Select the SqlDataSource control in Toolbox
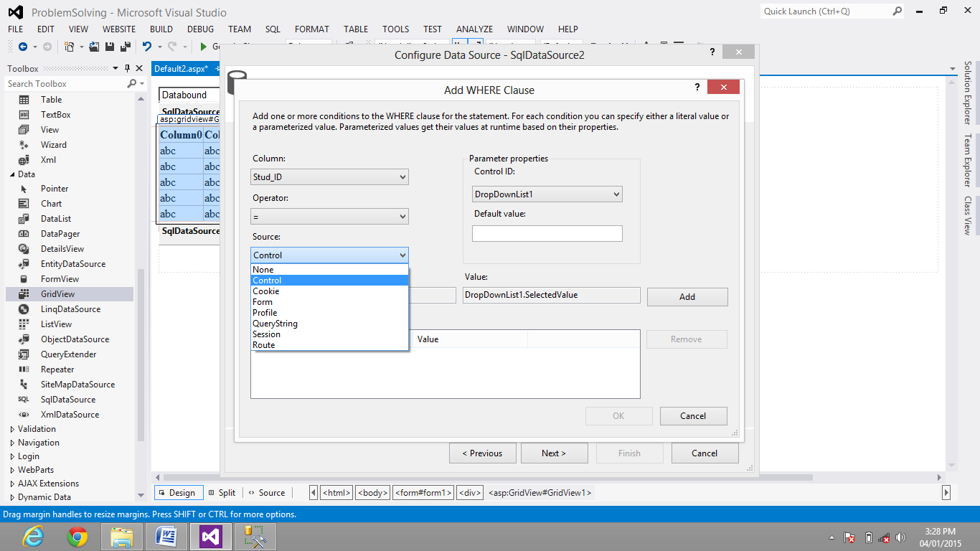The height and width of the screenshot is (551, 980). pyautogui.click(x=70, y=400)
